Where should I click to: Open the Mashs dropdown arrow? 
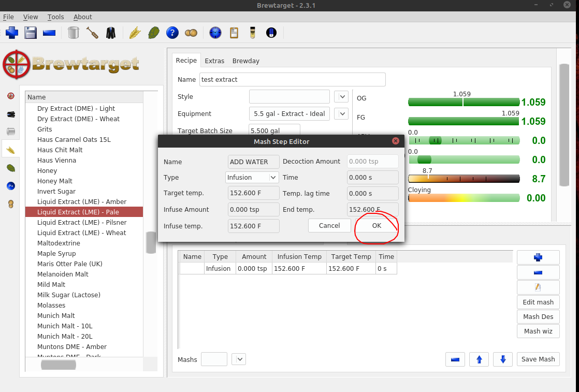point(239,359)
